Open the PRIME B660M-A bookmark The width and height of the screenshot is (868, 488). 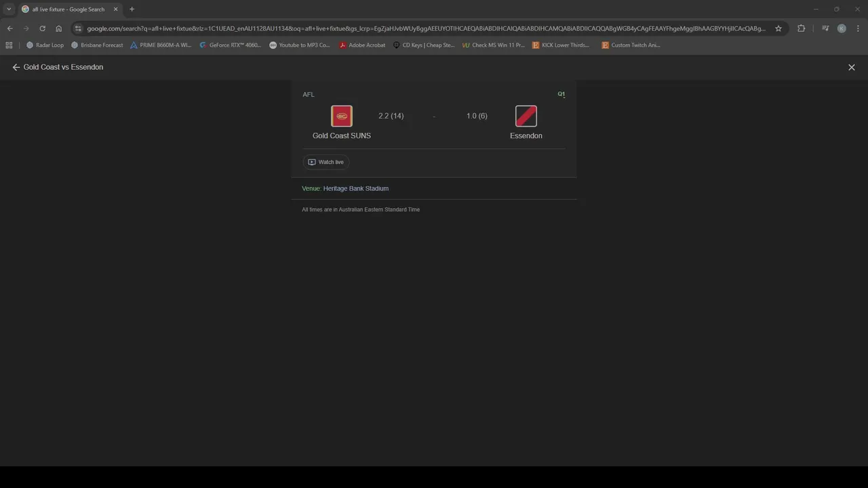click(x=161, y=45)
